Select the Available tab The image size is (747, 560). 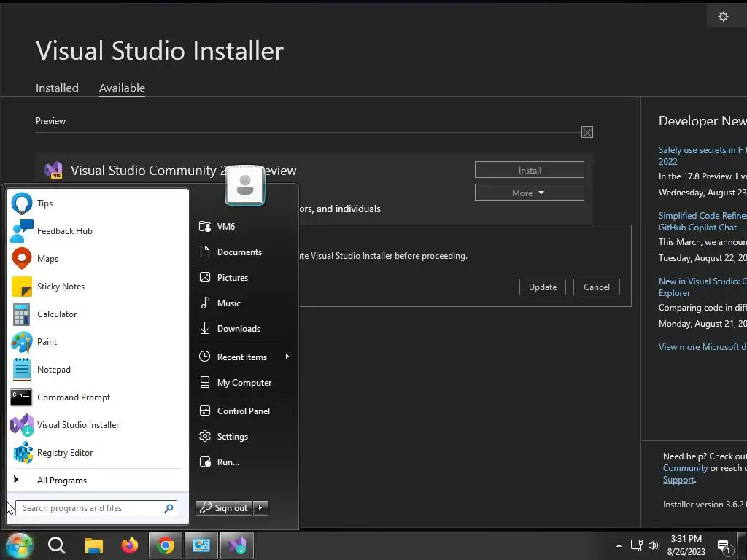tap(122, 88)
